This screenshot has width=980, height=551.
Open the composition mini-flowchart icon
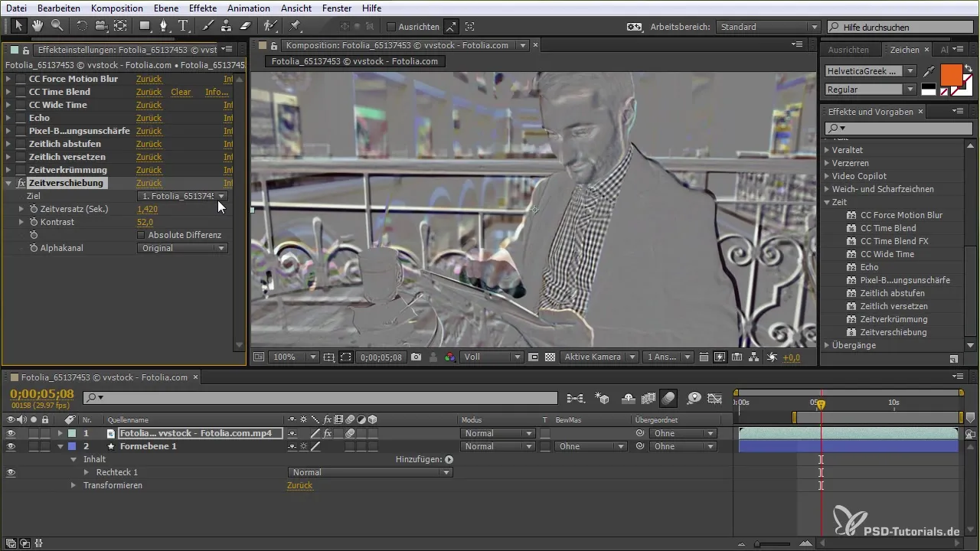tap(575, 398)
